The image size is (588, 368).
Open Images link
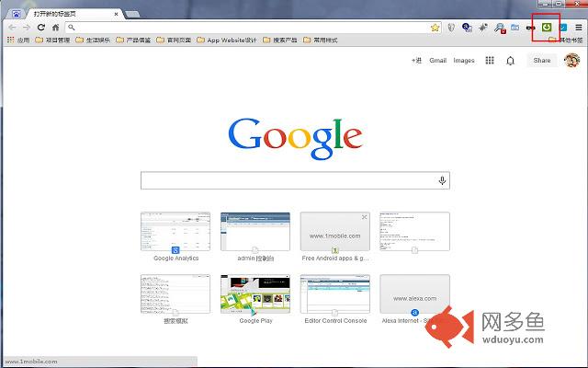coord(464,61)
